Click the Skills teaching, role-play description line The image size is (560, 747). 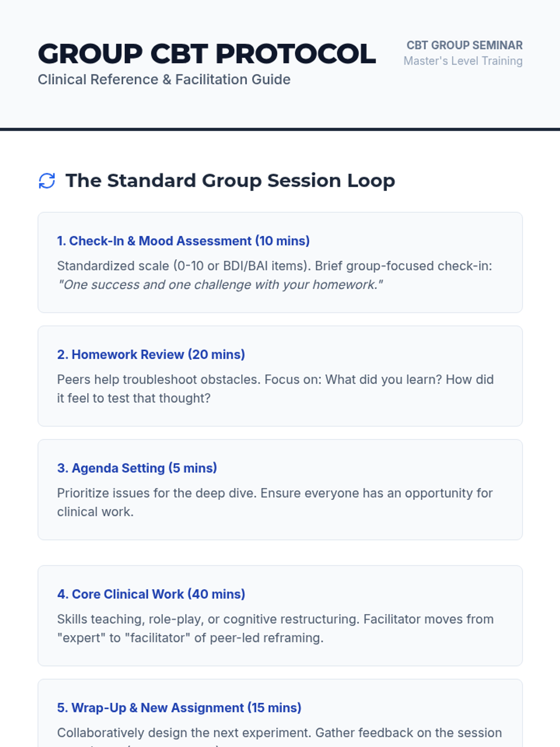click(x=275, y=619)
